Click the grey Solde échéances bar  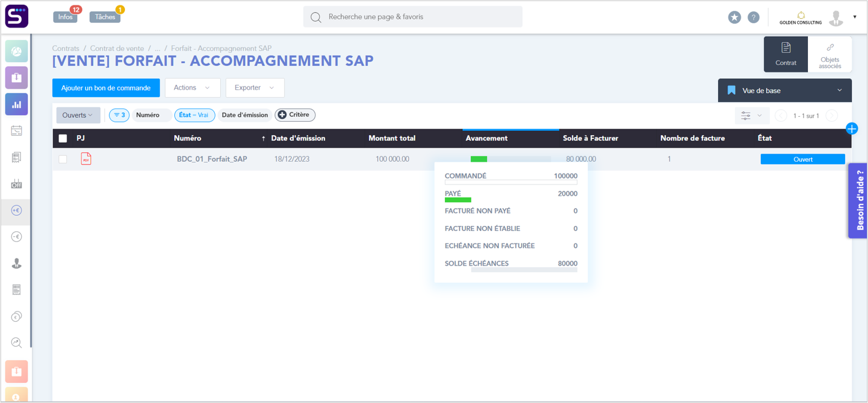(x=524, y=269)
